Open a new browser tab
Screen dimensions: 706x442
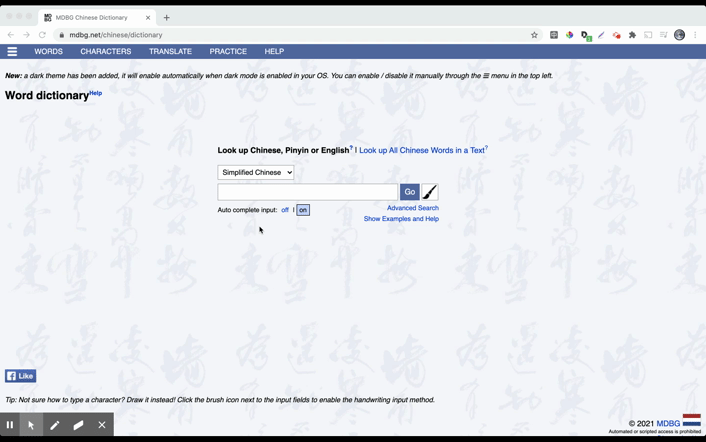coord(167,18)
